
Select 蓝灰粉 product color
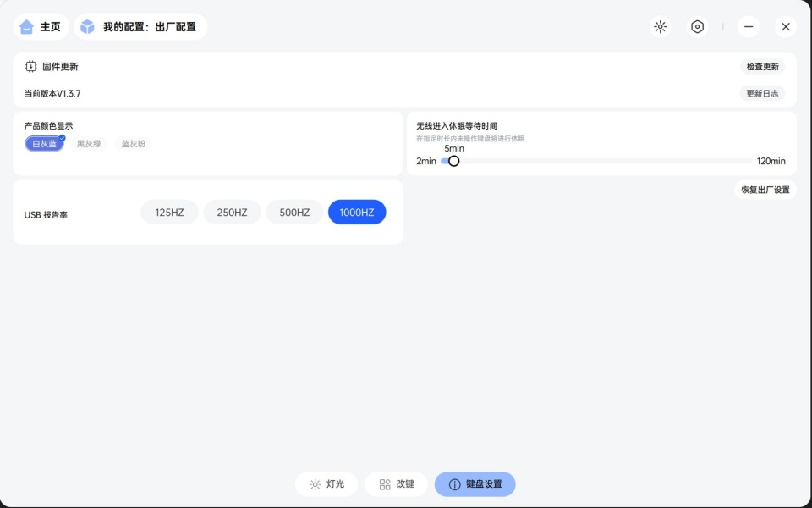(x=134, y=144)
